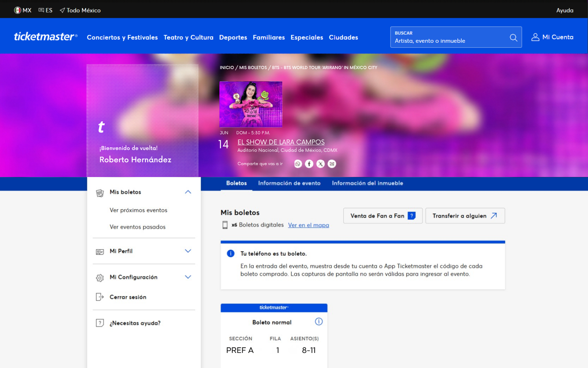Open EL SHOW DE LARA CAMPOS link
Screen dimensions: 588x368
click(281, 142)
